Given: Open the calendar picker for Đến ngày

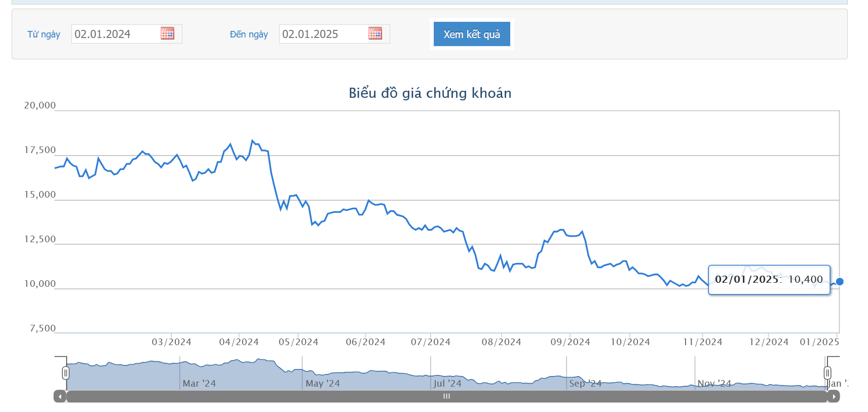Looking at the screenshot, I should coord(375,33).
